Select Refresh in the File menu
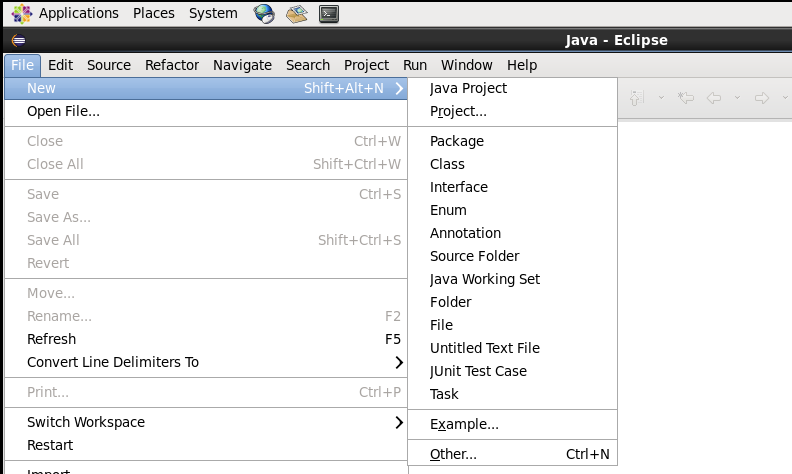Viewport: 792px width, 474px height. [x=206, y=339]
